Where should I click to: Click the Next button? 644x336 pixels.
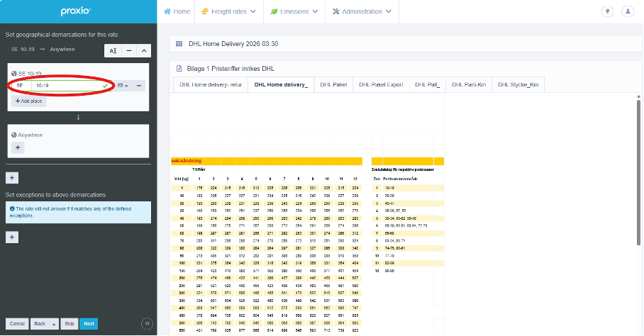89,324
